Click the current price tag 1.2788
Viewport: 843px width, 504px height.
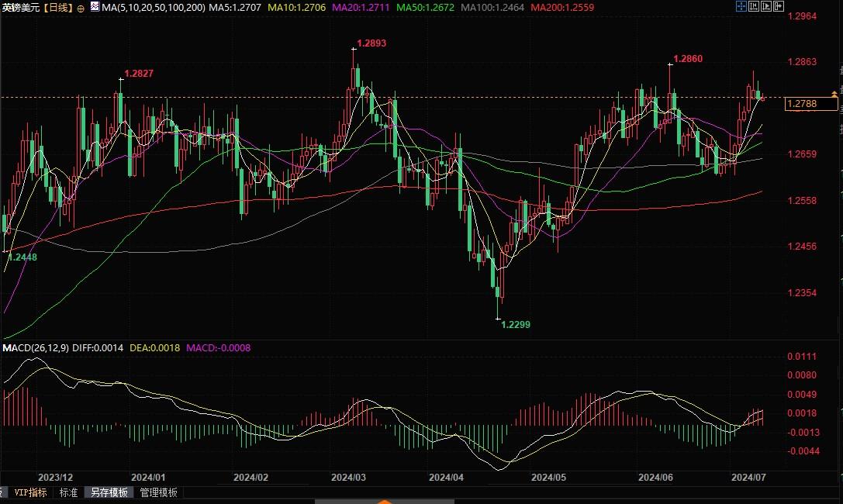(811, 104)
